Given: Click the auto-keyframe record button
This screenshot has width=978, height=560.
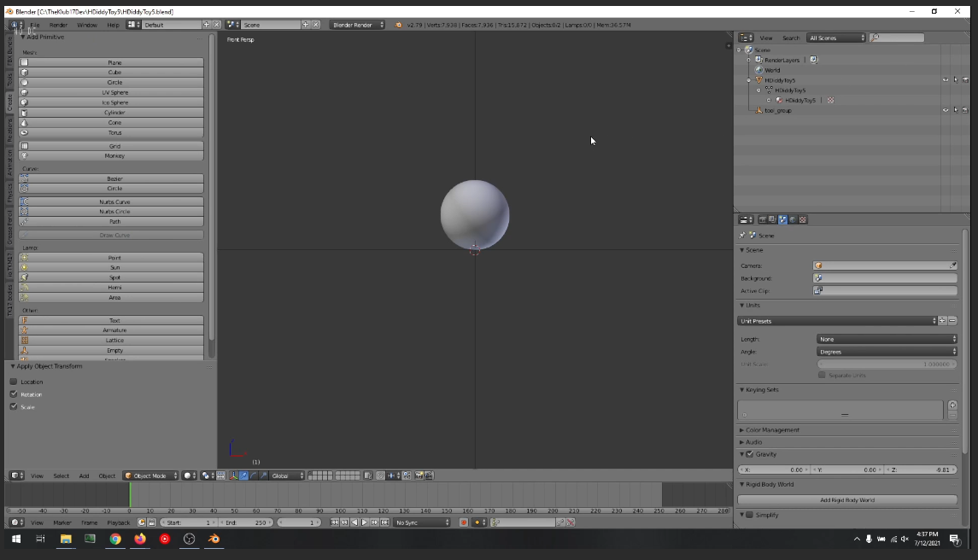Looking at the screenshot, I should (464, 522).
